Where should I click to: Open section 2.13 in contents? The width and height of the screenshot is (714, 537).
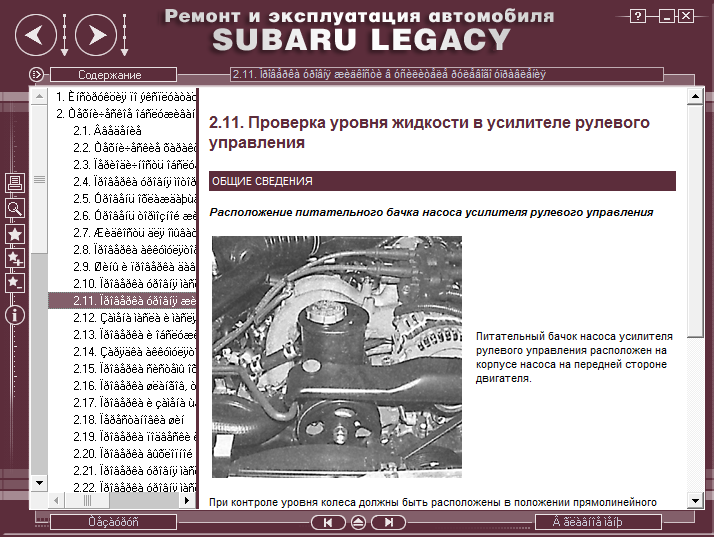[x=134, y=335]
